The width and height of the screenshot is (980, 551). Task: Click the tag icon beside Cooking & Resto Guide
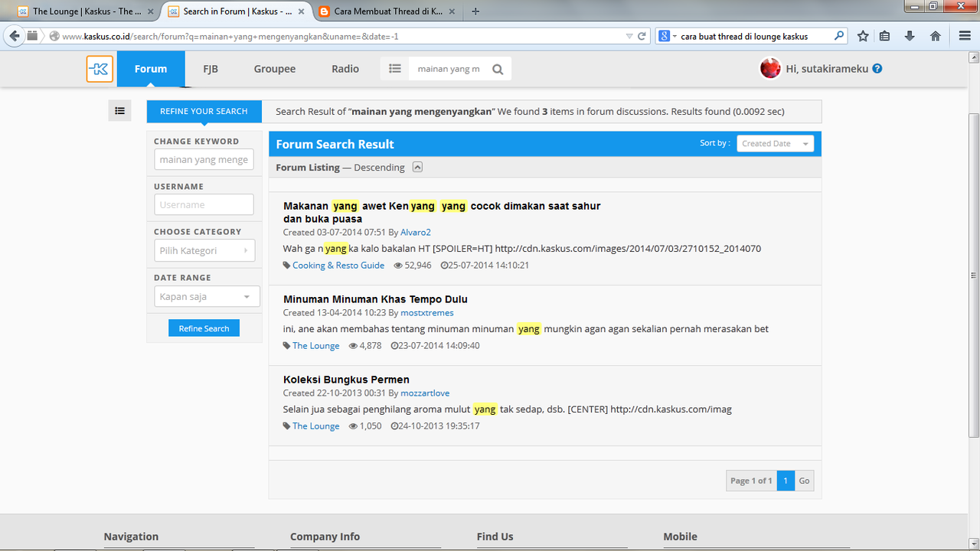tap(287, 266)
